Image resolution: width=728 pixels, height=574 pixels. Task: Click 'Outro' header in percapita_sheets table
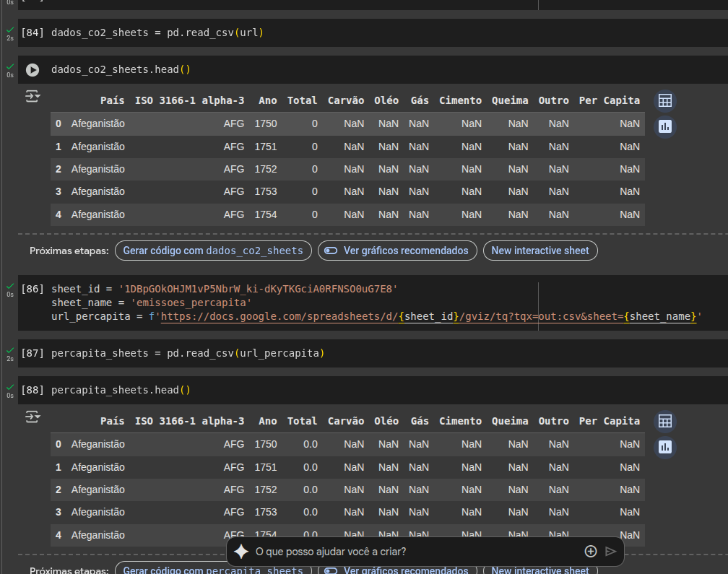[553, 421]
